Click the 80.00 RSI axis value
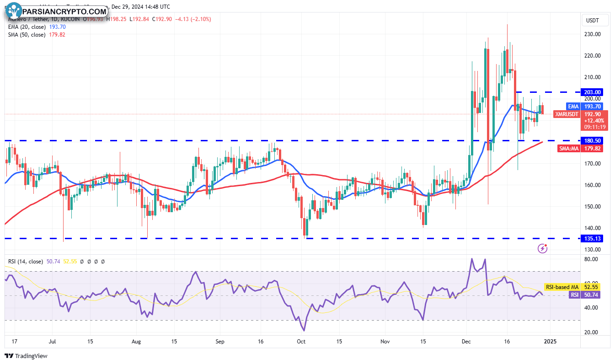 pos(591,259)
